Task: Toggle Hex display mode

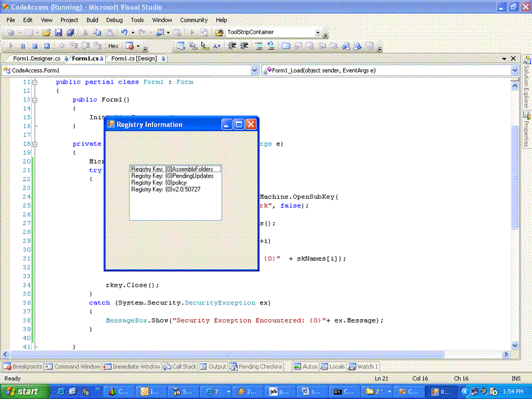Action: pyautogui.click(x=113, y=46)
